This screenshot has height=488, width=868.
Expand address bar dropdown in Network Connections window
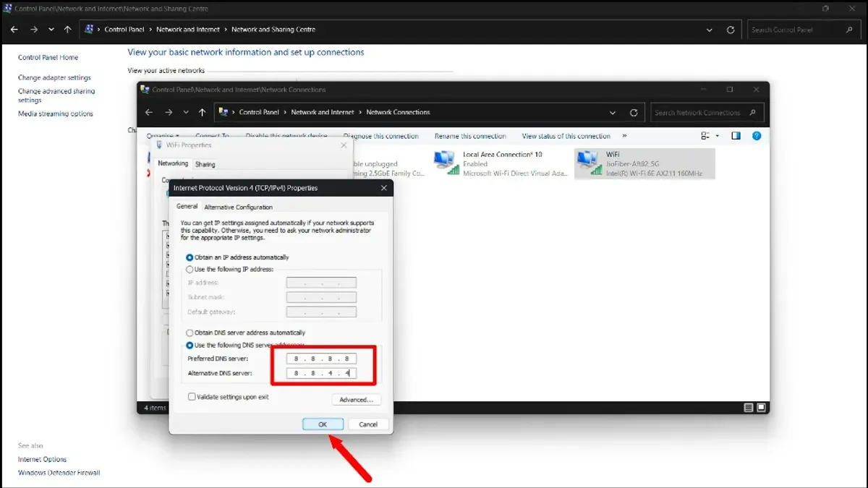[x=613, y=113]
